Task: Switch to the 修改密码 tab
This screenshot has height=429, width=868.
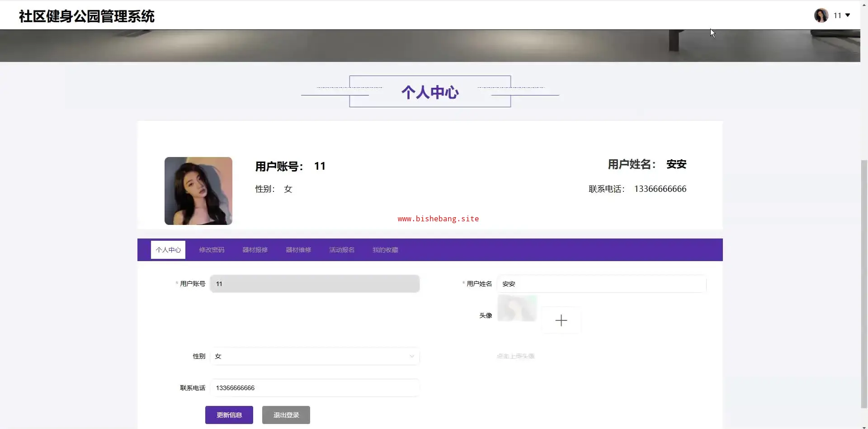Action: click(x=212, y=250)
